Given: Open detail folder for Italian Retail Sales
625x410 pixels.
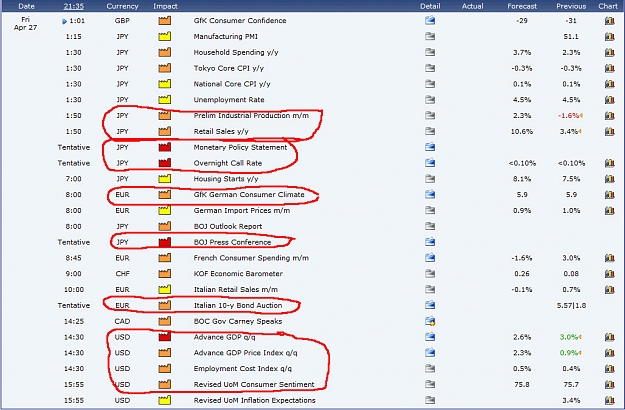Looking at the screenshot, I should coord(430,289).
